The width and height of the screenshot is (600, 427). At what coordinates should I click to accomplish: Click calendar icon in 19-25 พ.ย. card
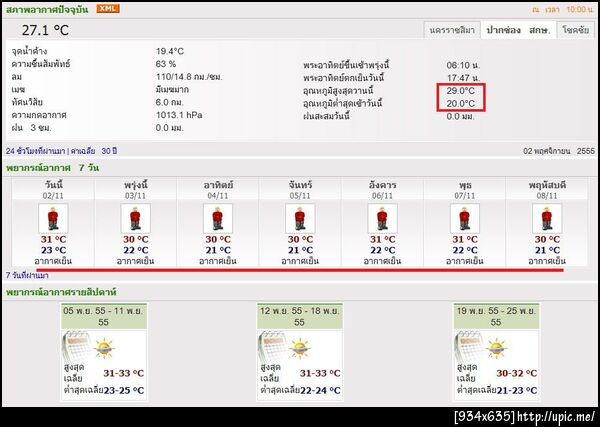[470, 345]
